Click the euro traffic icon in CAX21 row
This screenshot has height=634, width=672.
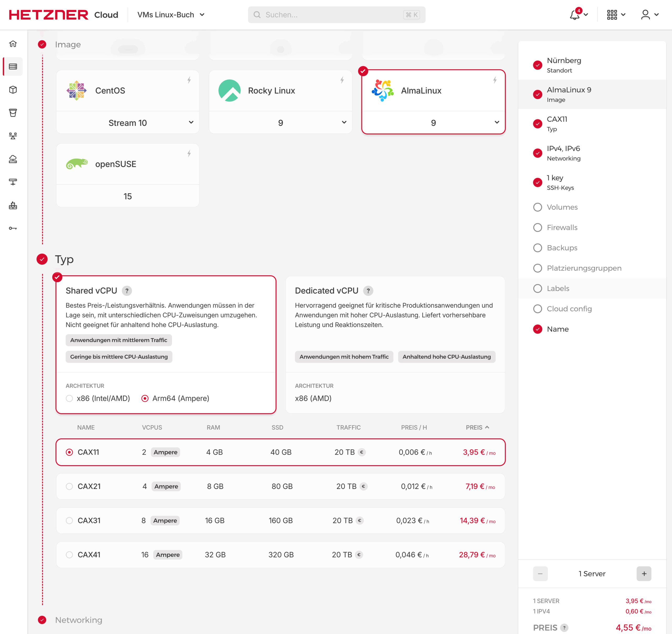(363, 486)
